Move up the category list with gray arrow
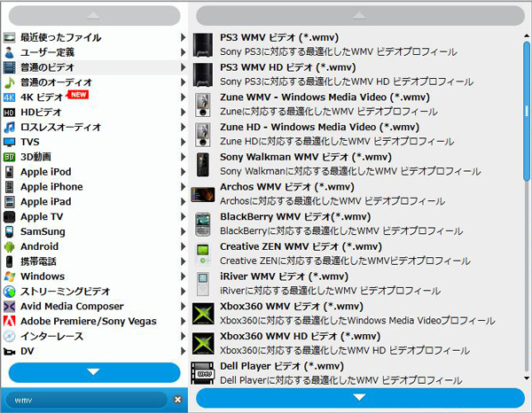 [94, 16]
